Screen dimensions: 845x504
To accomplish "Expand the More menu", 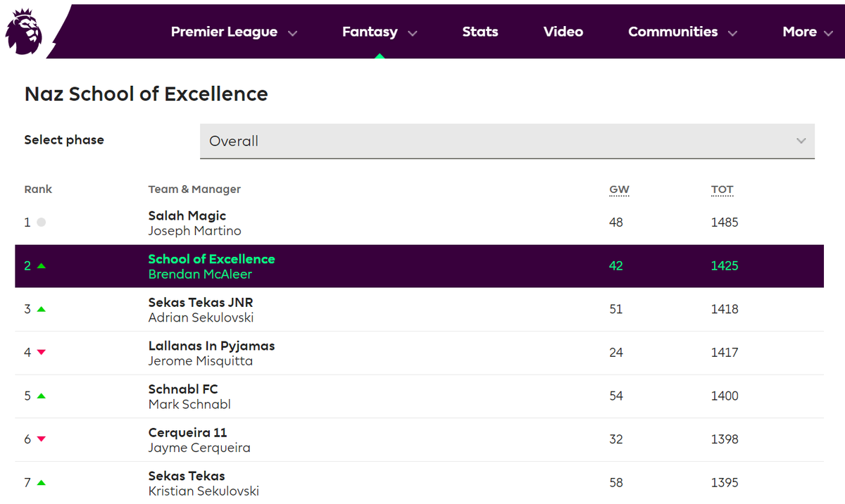I will 807,32.
